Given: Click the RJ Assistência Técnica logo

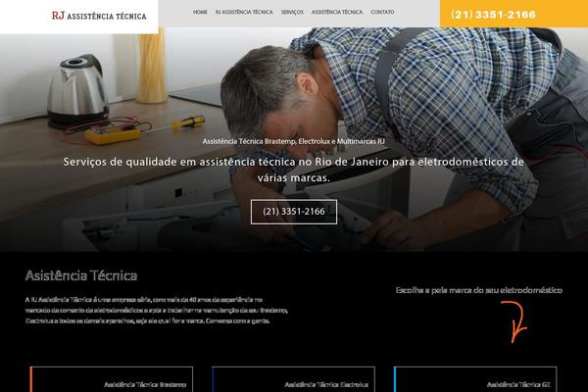Looking at the screenshot, I should tap(99, 15).
